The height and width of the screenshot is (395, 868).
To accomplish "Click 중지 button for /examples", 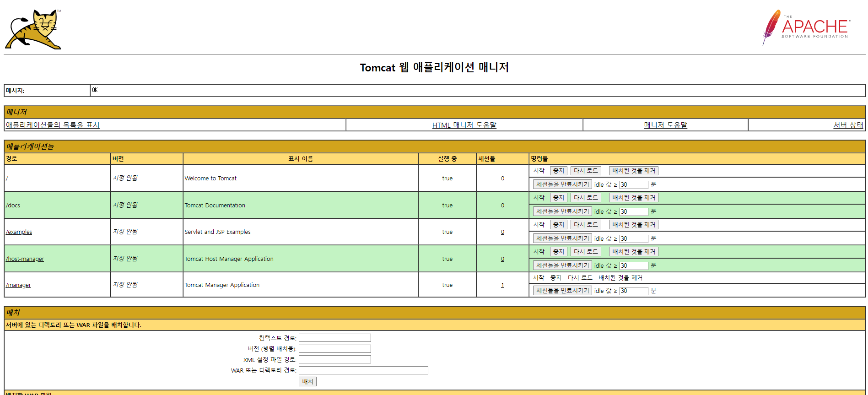I will 559,225.
